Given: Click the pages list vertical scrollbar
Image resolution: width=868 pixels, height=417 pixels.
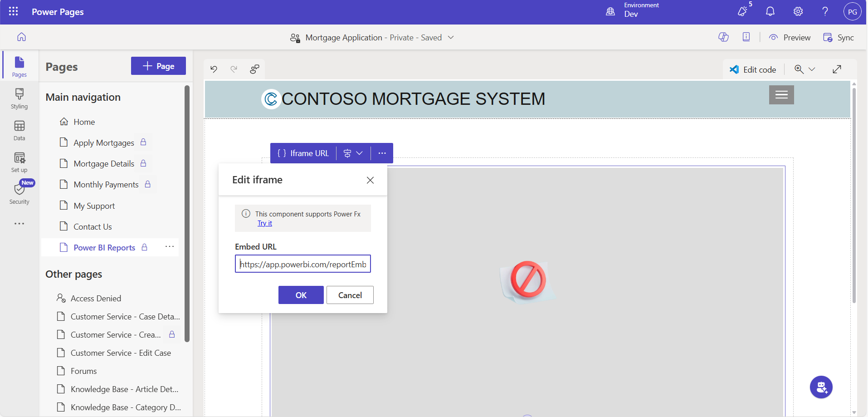Looking at the screenshot, I should 187,213.
